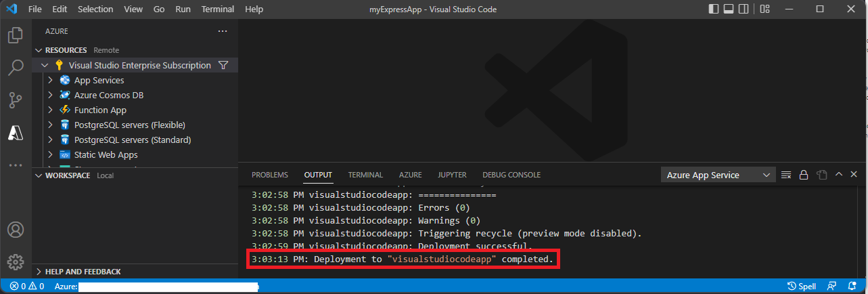
Task: Click the "Warnings (0)" output line
Action: [x=366, y=220]
